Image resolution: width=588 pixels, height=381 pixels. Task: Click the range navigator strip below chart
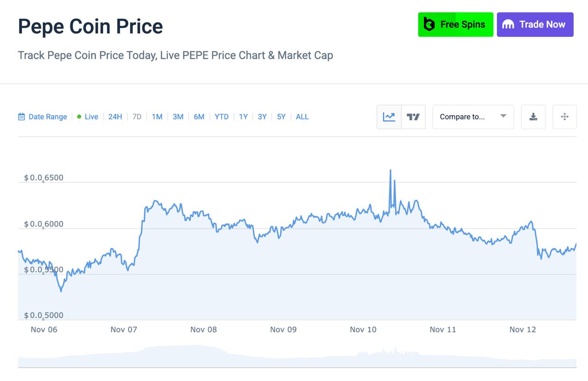(297, 357)
